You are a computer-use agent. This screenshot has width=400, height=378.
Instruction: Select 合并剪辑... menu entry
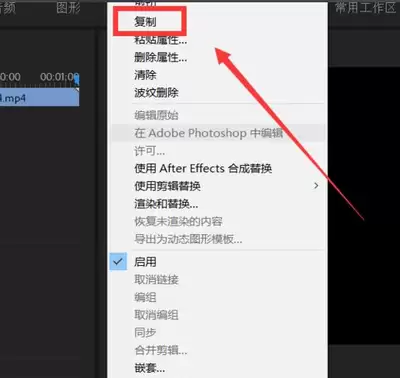[x=160, y=350]
